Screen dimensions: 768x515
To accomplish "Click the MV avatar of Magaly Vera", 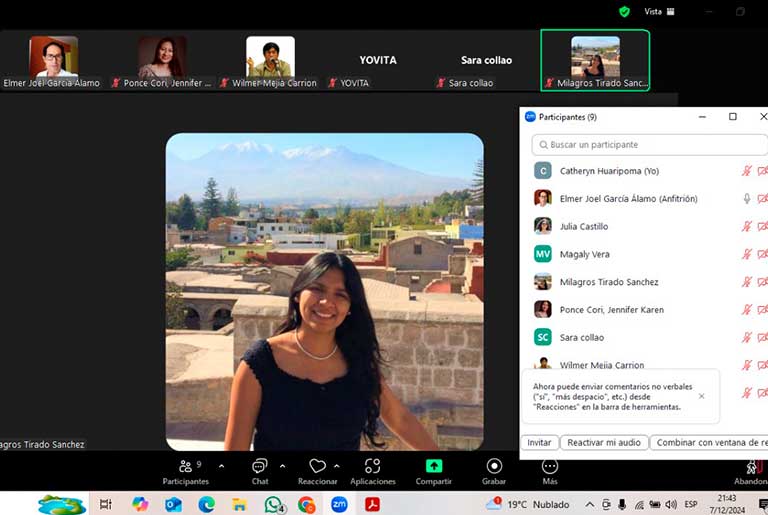I will (542, 254).
